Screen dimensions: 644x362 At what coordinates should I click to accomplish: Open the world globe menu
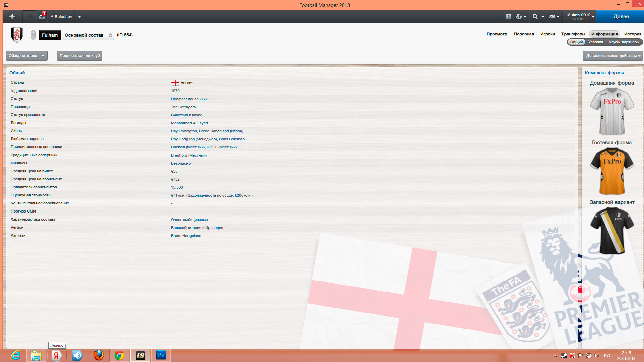click(x=521, y=17)
